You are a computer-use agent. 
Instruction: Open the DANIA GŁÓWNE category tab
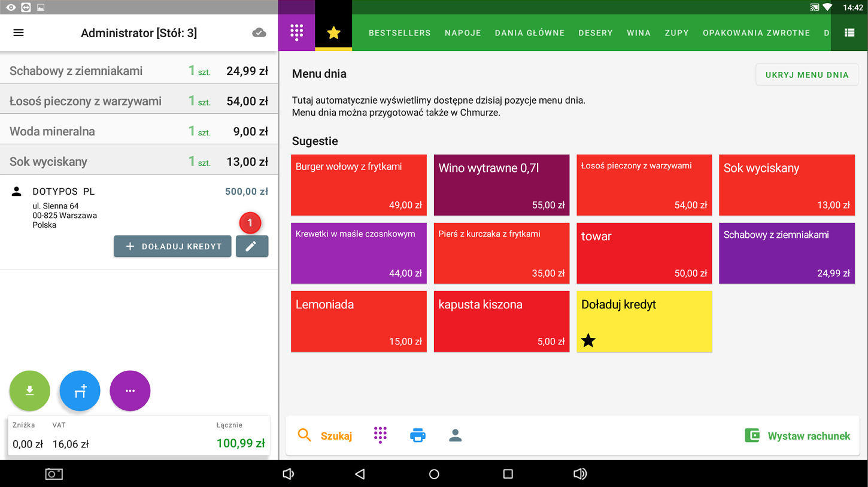point(529,33)
